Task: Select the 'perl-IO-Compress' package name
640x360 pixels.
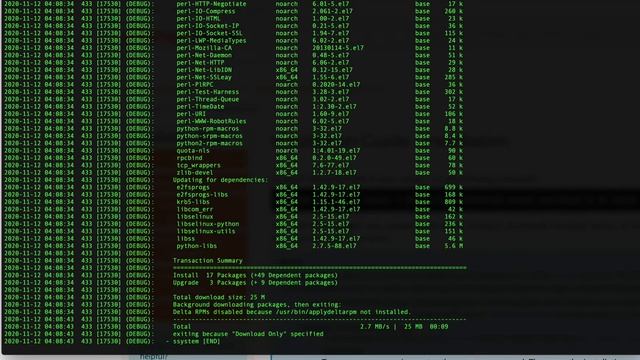Action: (206, 11)
